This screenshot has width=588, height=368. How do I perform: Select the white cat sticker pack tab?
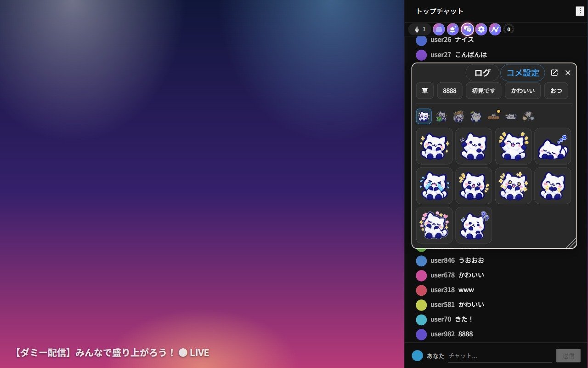coord(424,116)
